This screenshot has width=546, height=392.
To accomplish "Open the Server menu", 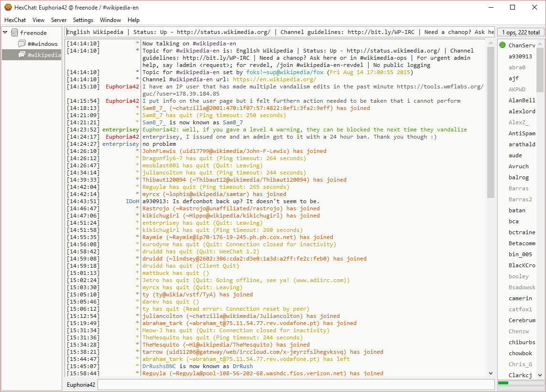I will [58, 20].
